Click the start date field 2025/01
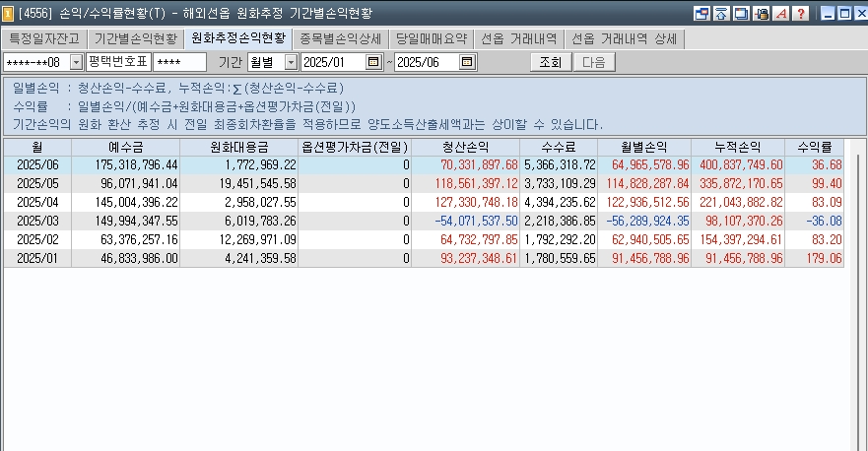The image size is (868, 451). pyautogui.click(x=334, y=62)
